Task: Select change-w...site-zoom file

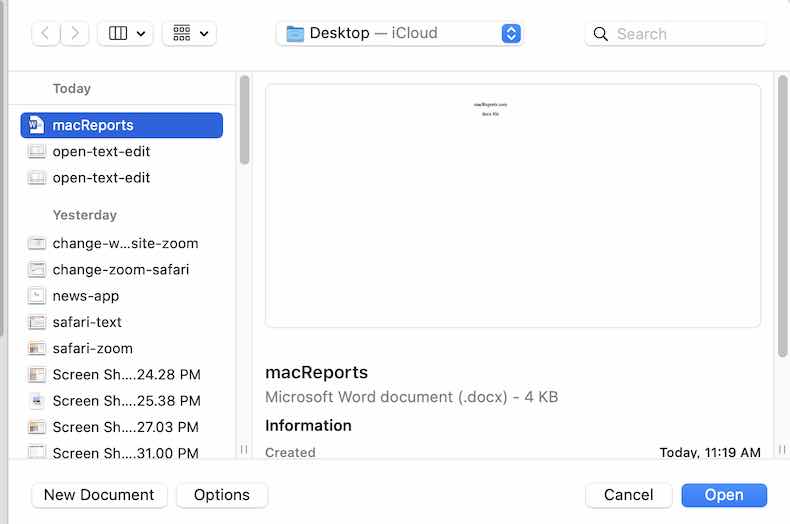Action: point(121,243)
